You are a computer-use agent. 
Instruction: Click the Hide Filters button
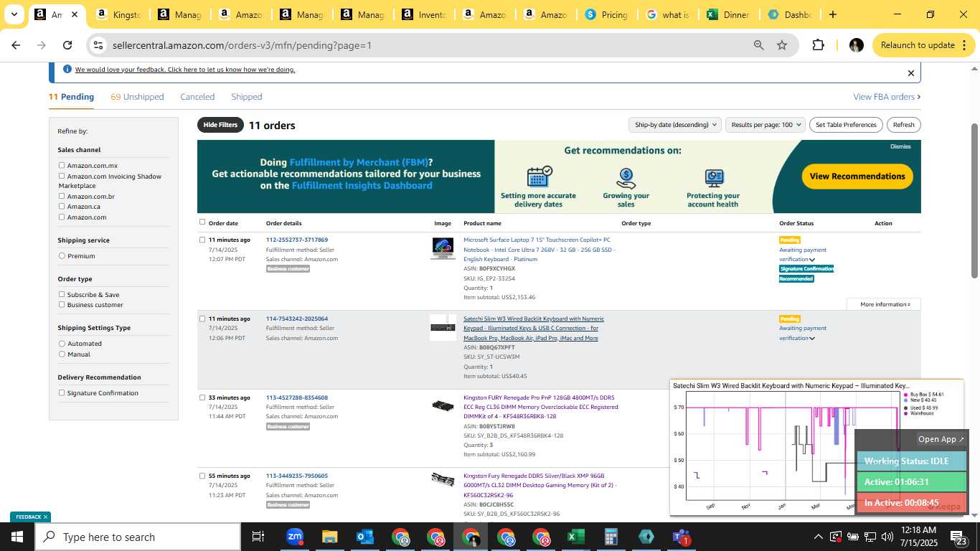click(220, 125)
